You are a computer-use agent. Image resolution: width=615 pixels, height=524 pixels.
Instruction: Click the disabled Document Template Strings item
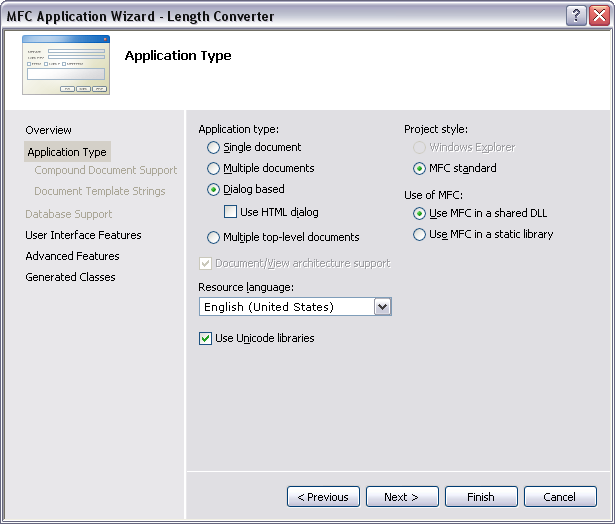100,191
